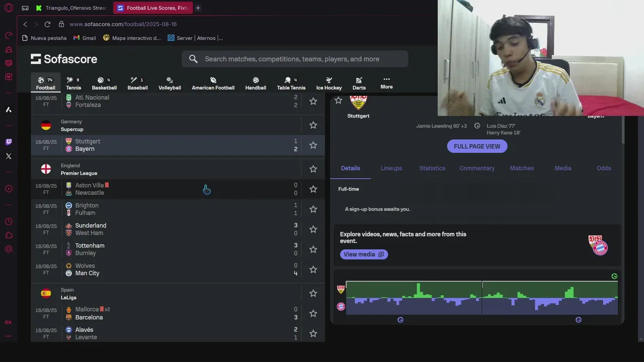The image size is (644, 362).
Task: Favorite the Germany Supercup league
Action: 313,125
